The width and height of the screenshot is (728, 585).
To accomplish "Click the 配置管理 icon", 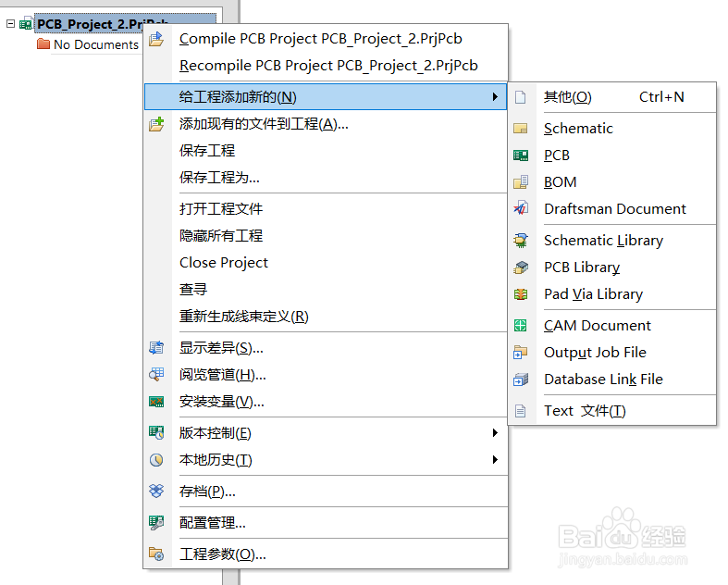I will 156,522.
